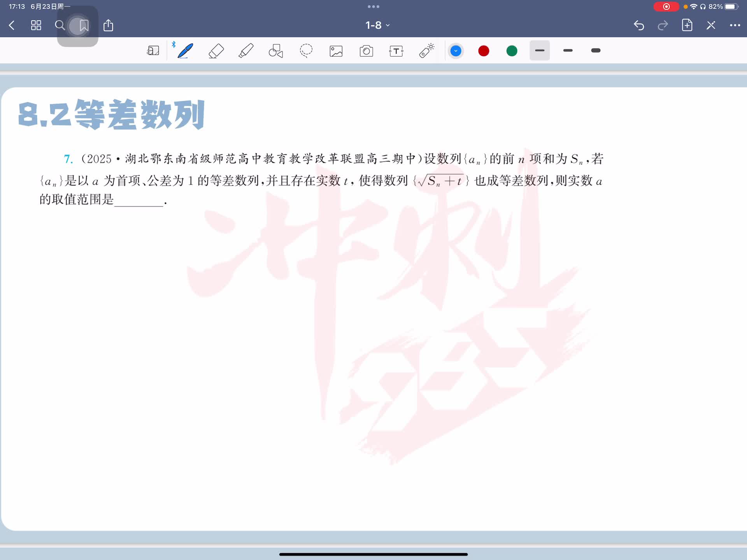Open the share and export menu
The image size is (747, 560).
[108, 26]
